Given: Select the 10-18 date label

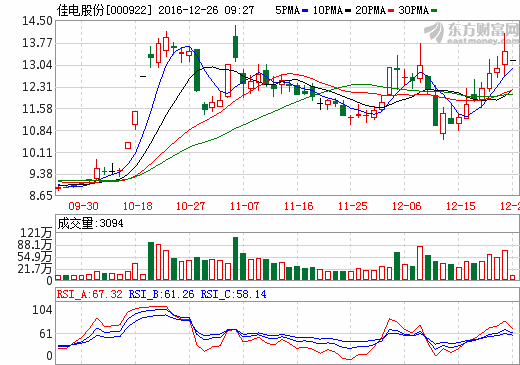Looking at the screenshot, I should click(137, 206).
